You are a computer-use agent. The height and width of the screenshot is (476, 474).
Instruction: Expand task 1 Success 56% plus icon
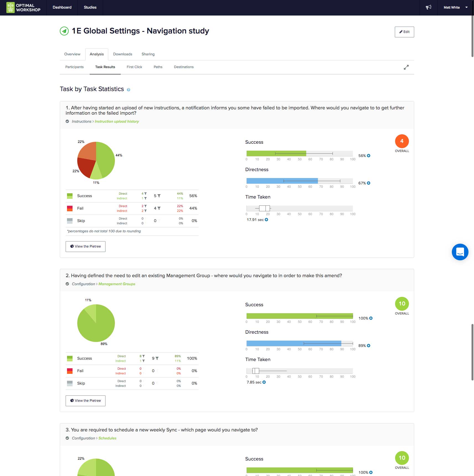click(x=369, y=156)
